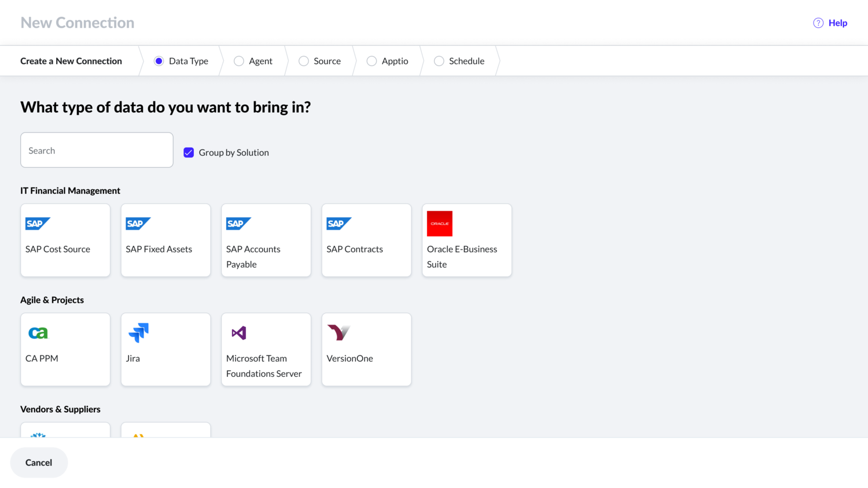Click the Visual Studio logo on Team Foundations card
Image resolution: width=868 pixels, height=488 pixels.
[239, 333]
